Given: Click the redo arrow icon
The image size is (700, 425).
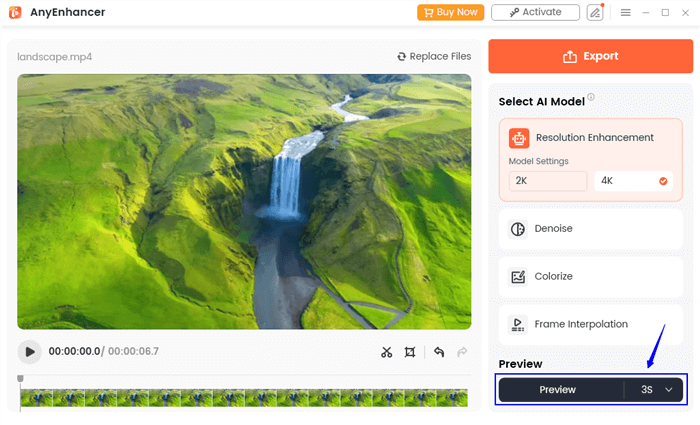Looking at the screenshot, I should click(x=462, y=352).
